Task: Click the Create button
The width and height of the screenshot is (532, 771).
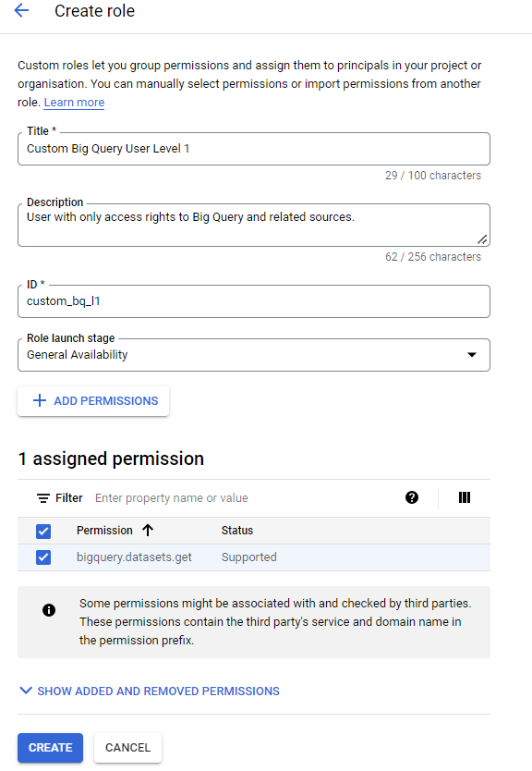Action: click(50, 747)
